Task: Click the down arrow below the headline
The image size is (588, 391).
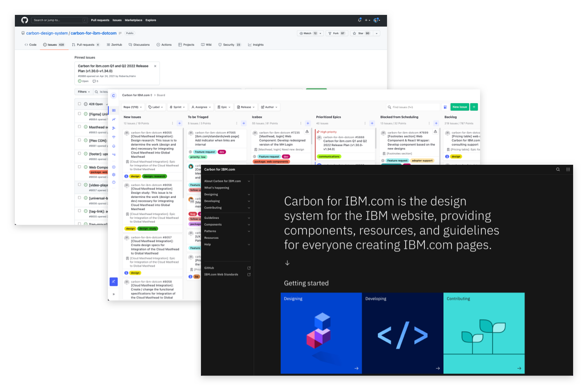Action: pos(287,263)
